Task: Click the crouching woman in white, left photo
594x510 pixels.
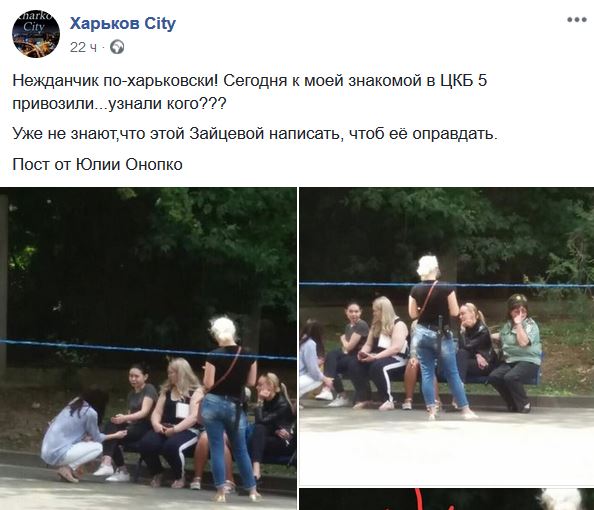Action: (74, 436)
